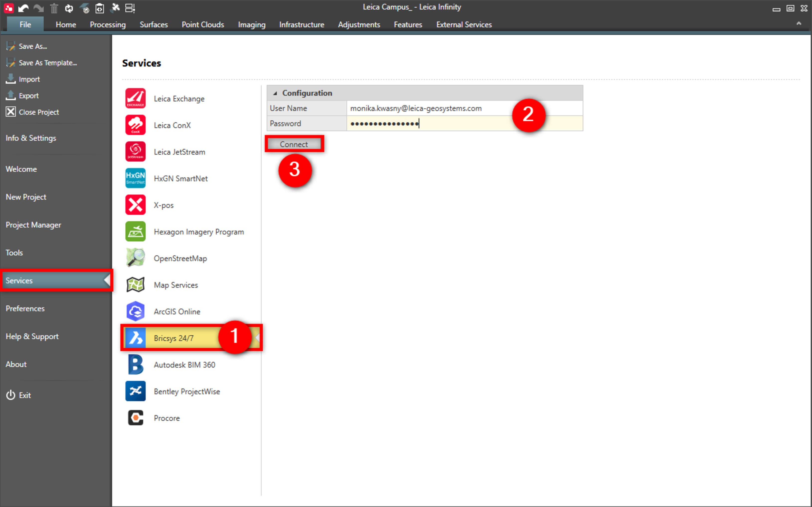Select the OpenStreetMap magnifier icon
The image size is (812, 507).
(x=135, y=258)
